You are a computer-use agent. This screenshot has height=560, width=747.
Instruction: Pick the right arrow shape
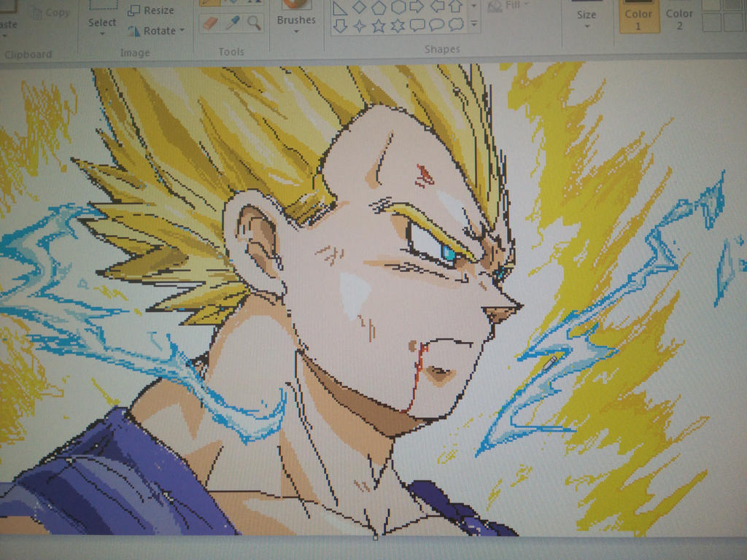(x=416, y=6)
